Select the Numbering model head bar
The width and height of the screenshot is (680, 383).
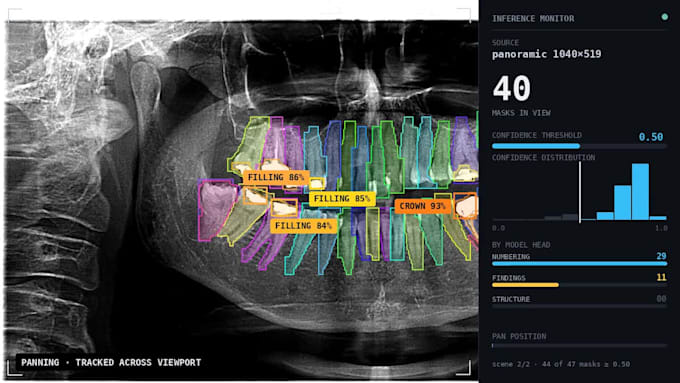point(579,263)
